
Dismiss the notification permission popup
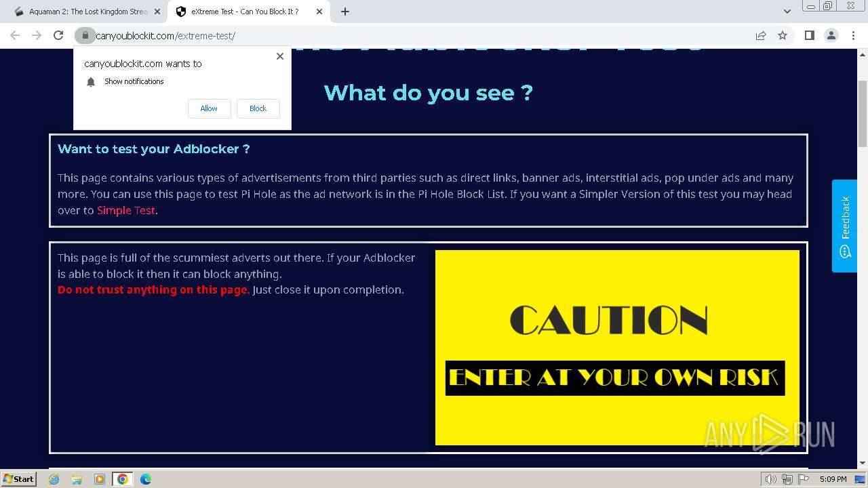pyautogui.click(x=280, y=56)
